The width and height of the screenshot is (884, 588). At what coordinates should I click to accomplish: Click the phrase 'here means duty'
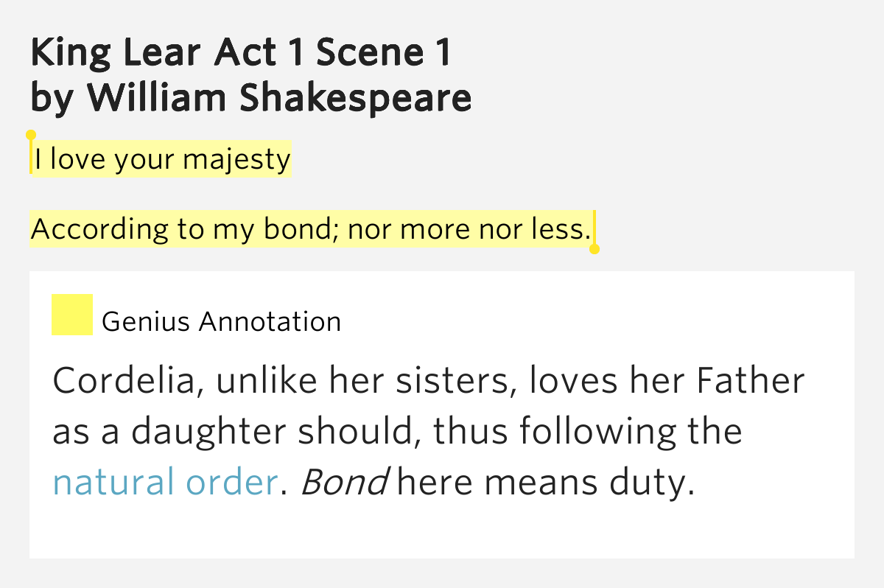pos(546,483)
